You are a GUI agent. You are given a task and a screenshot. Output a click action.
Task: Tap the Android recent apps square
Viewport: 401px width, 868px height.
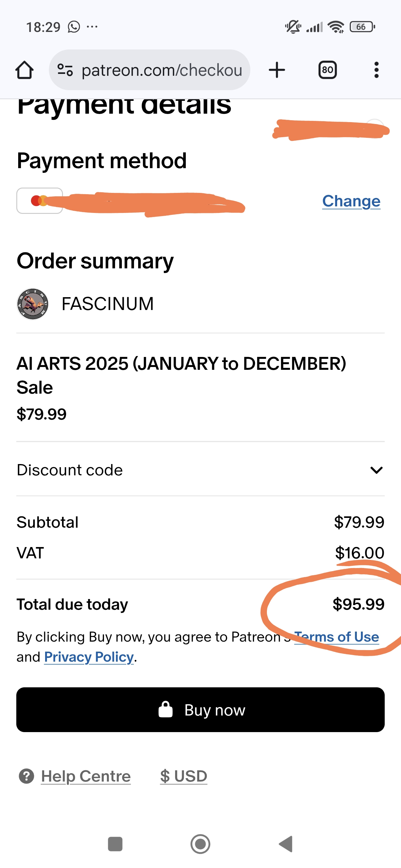tap(115, 844)
